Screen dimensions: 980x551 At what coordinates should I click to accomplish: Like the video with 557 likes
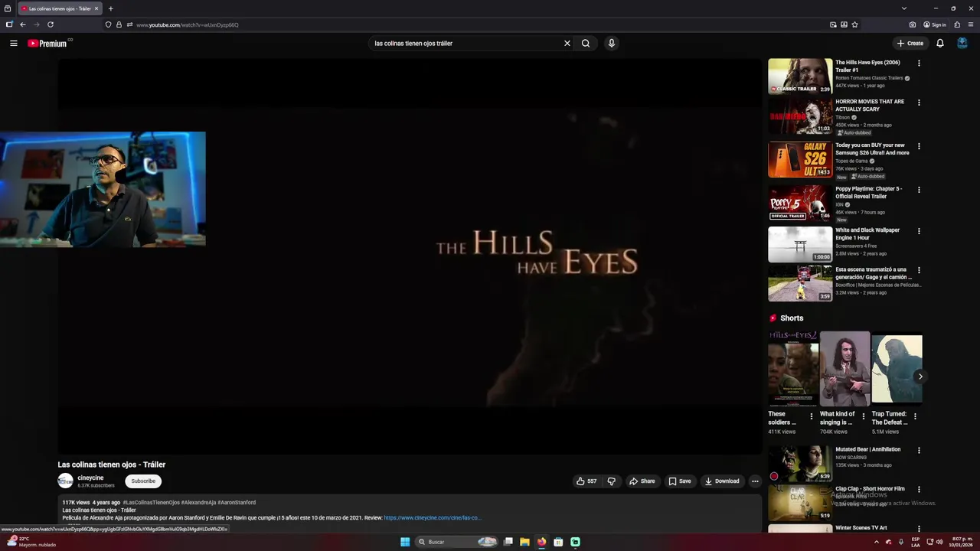pyautogui.click(x=586, y=481)
